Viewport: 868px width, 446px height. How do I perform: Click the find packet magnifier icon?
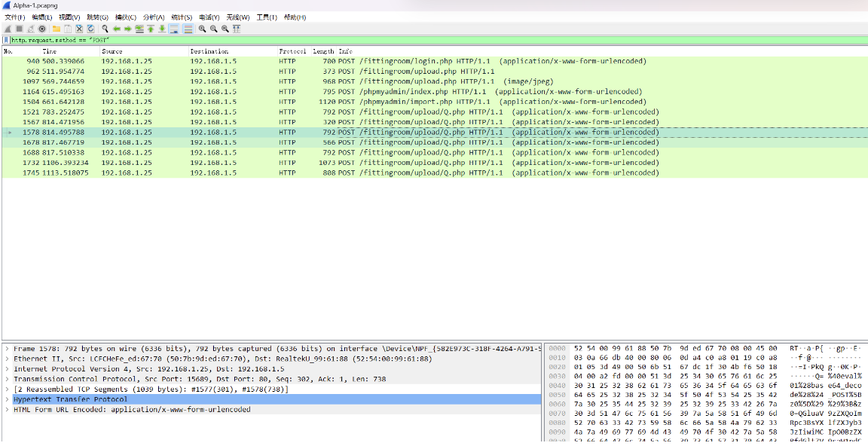(x=105, y=29)
